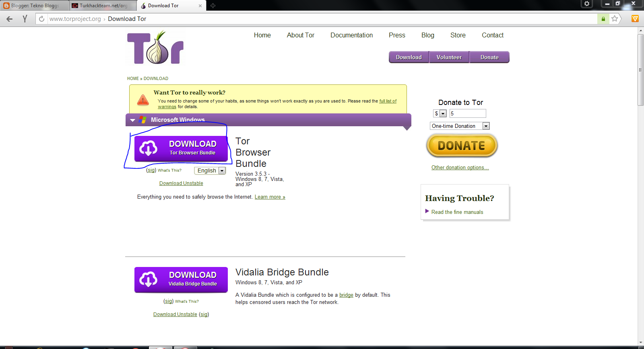644x349 pixels.
Task: Open the Blog menu item
Action: (428, 35)
